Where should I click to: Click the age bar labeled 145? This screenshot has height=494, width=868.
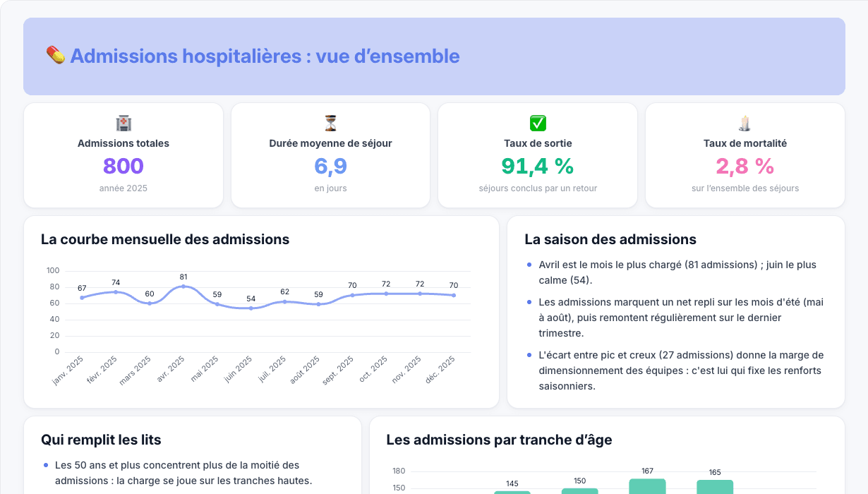[x=512, y=493]
